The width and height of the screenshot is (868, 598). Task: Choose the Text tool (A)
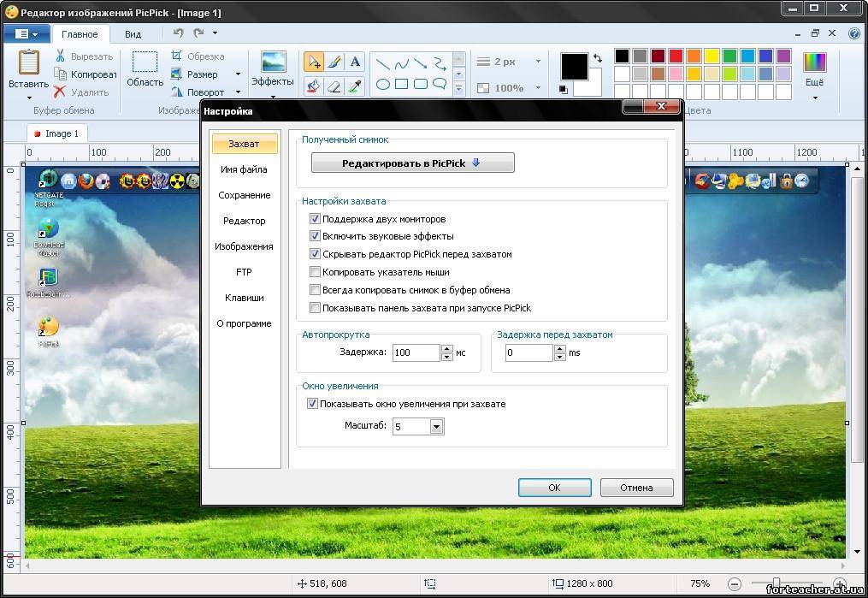point(355,62)
